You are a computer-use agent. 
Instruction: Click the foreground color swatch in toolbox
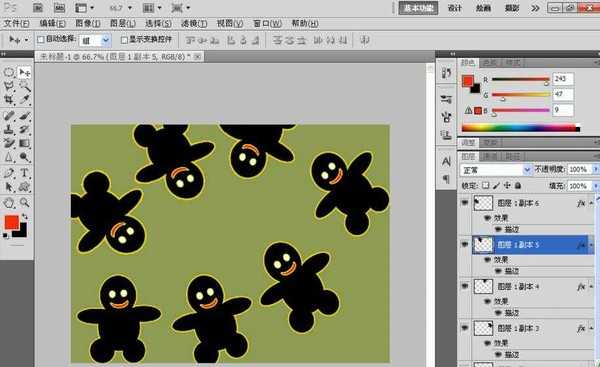coord(11,222)
